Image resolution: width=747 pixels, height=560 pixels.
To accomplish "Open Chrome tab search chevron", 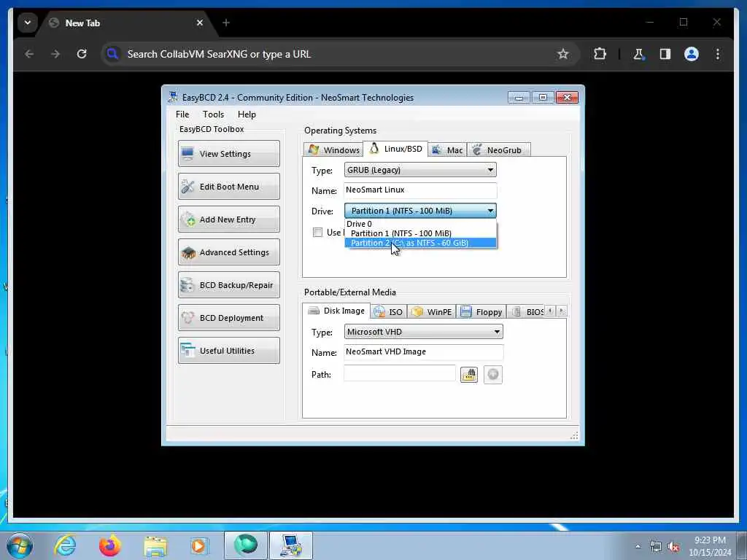I will 28,23.
